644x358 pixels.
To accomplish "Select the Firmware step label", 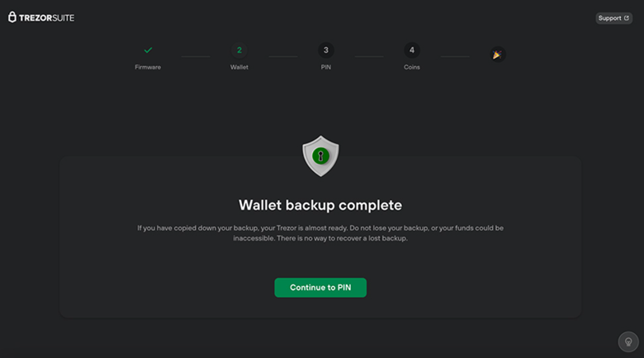I will (x=148, y=67).
